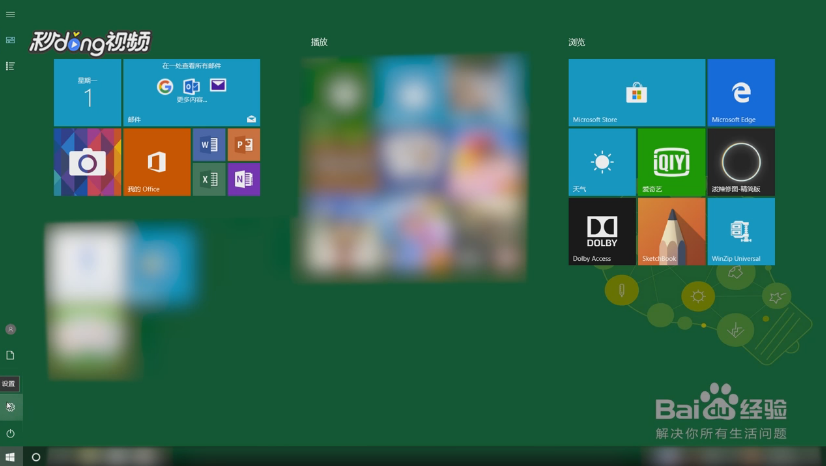Open Settings gear icon
Viewport: 826px width, 466px height.
coord(11,407)
